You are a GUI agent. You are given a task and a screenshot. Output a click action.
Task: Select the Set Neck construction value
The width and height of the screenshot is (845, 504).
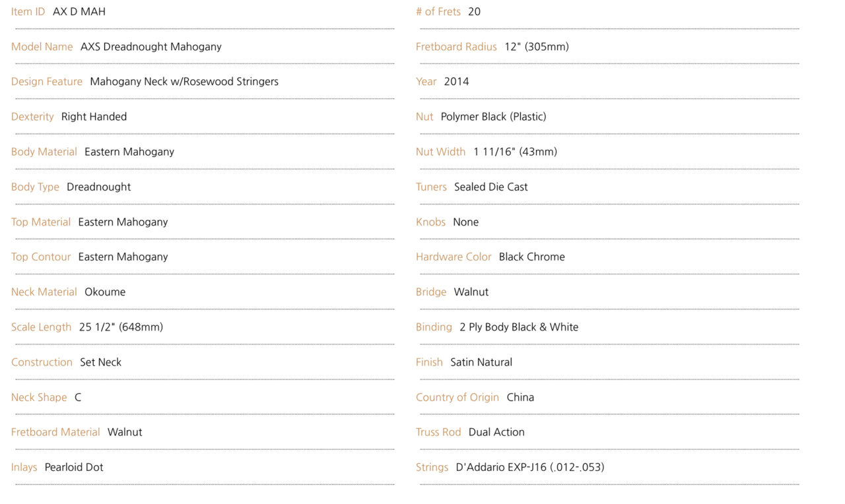tap(101, 362)
